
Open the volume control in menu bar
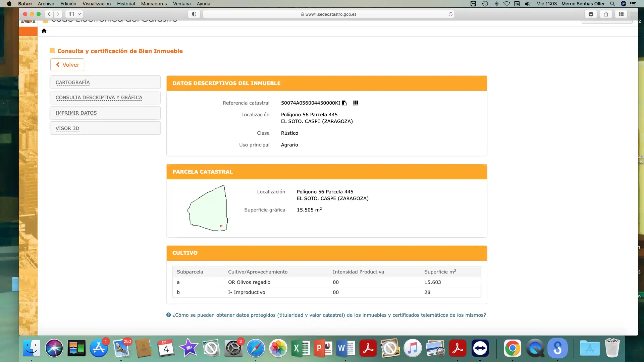coord(528,4)
